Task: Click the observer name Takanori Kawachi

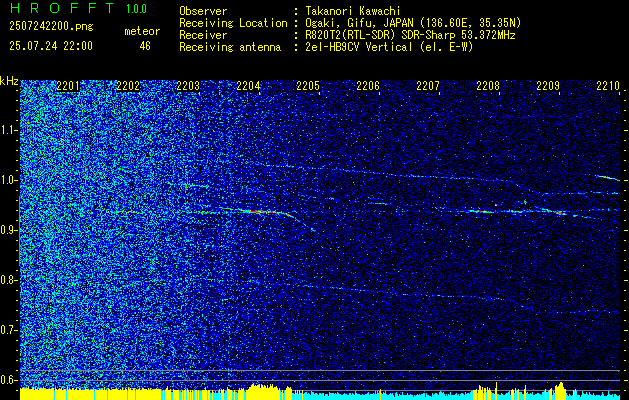Action: coord(353,11)
